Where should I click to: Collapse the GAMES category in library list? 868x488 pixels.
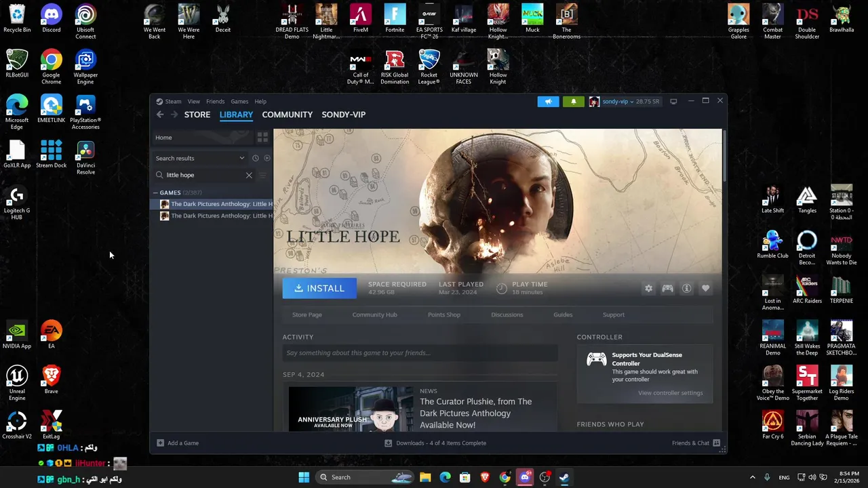[x=155, y=192]
